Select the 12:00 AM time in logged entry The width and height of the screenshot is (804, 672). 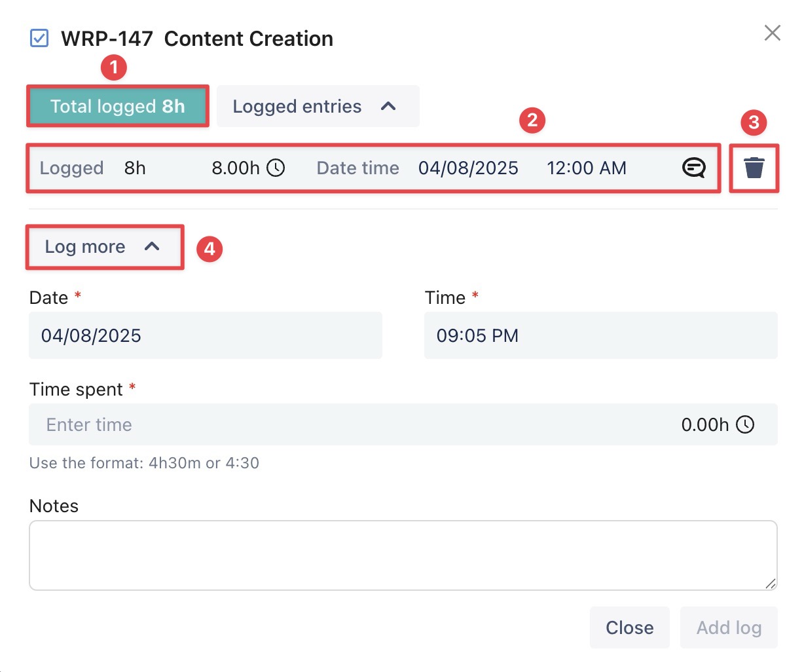tap(586, 168)
